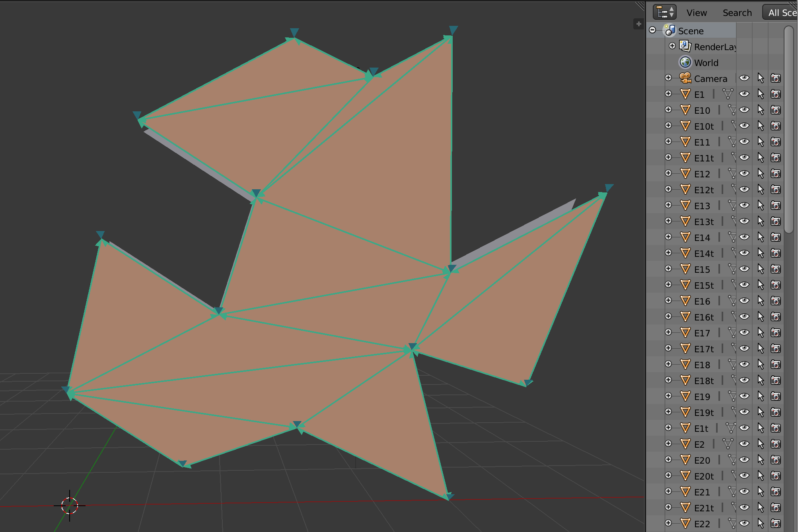Expand the RenderLayers entry
This screenshot has width=798, height=532.
tap(672, 46)
